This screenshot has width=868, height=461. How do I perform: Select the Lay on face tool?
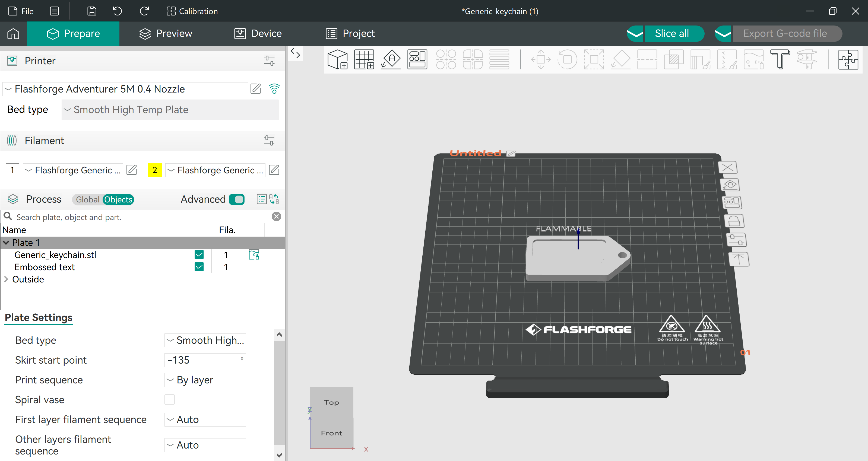(621, 59)
